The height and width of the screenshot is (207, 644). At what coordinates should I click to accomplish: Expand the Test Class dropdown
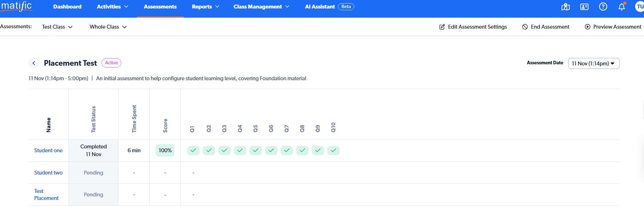point(57,27)
